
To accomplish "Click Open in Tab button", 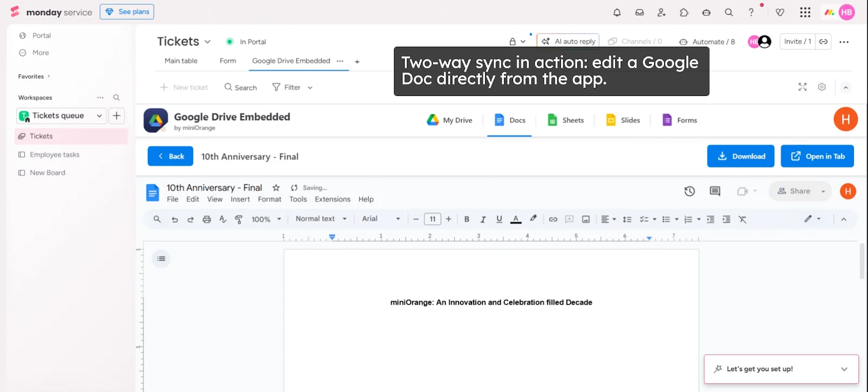I will pos(817,156).
